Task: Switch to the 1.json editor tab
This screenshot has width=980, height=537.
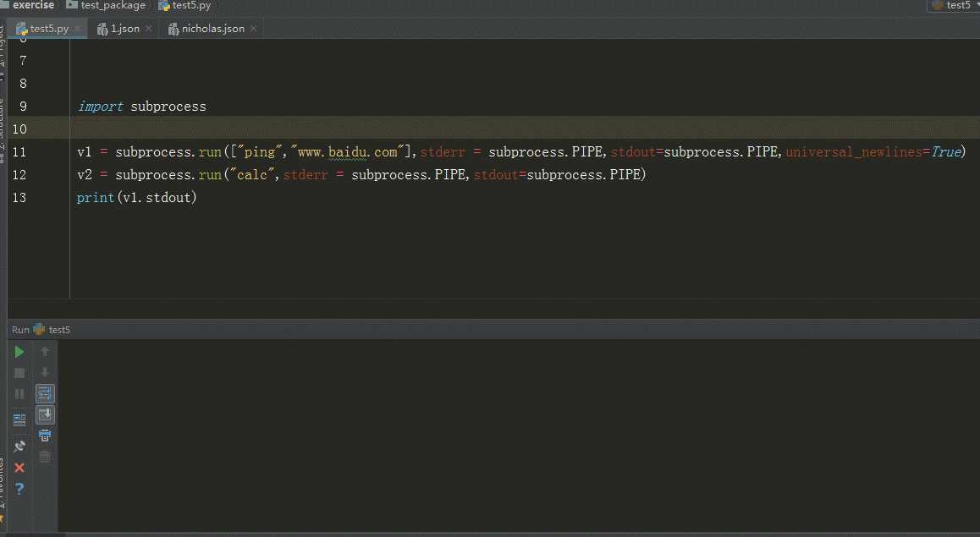Action: pyautogui.click(x=125, y=29)
